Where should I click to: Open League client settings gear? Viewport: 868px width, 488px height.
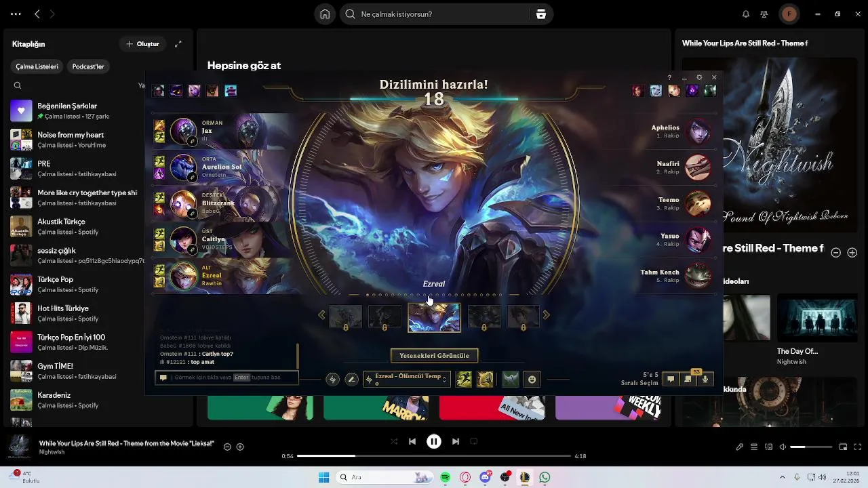coord(699,78)
